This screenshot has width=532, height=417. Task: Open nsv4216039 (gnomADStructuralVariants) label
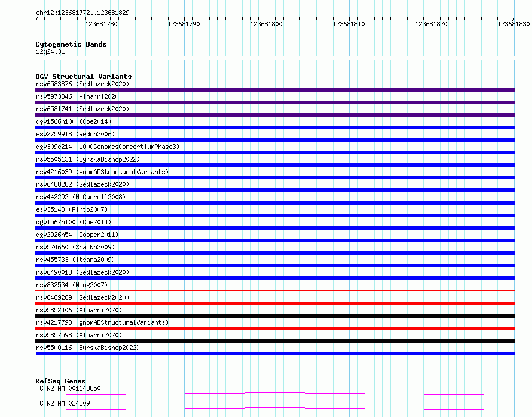(x=102, y=172)
